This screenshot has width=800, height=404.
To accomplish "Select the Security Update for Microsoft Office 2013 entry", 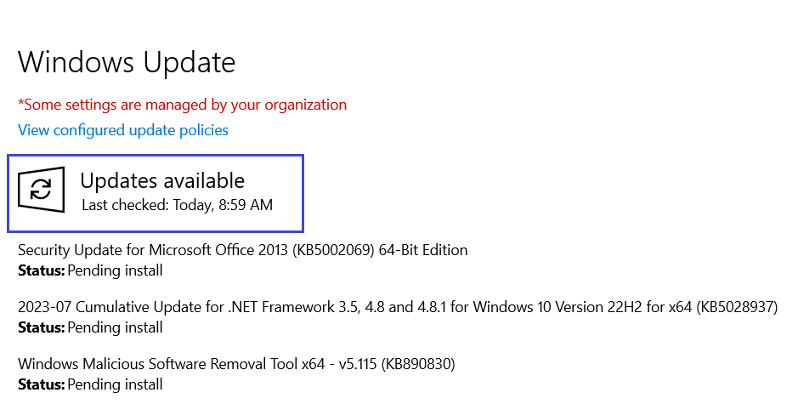I will click(x=243, y=250).
